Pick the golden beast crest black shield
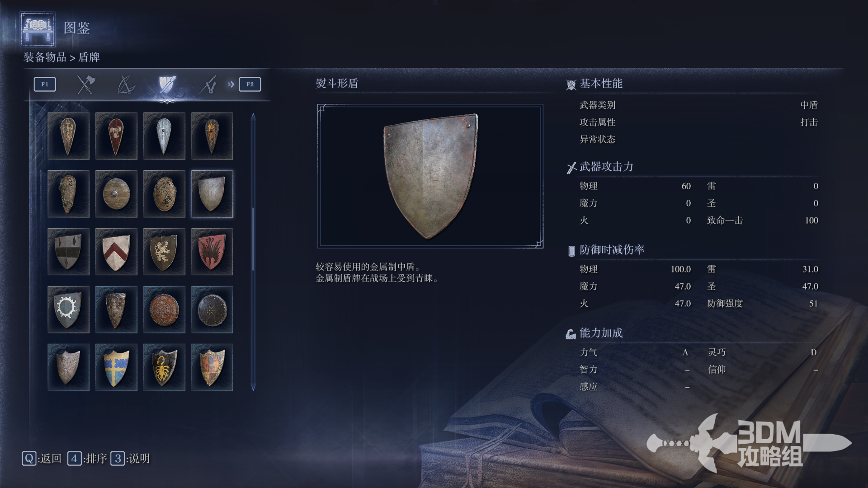Image resolution: width=868 pixels, height=488 pixels. [164, 252]
